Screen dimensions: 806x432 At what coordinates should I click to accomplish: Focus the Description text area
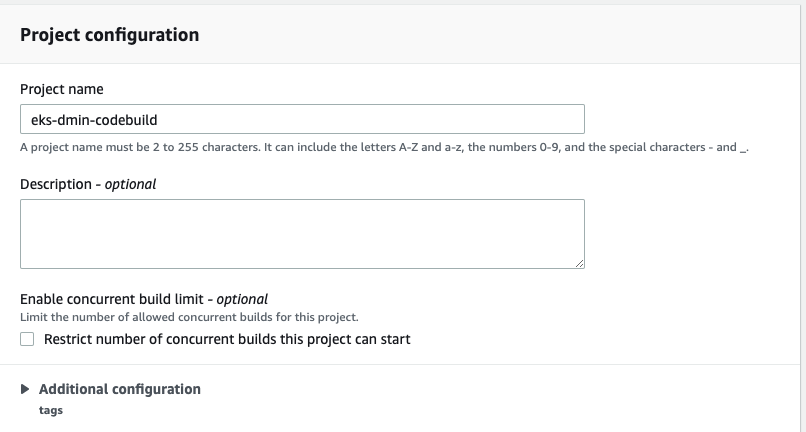click(x=302, y=233)
